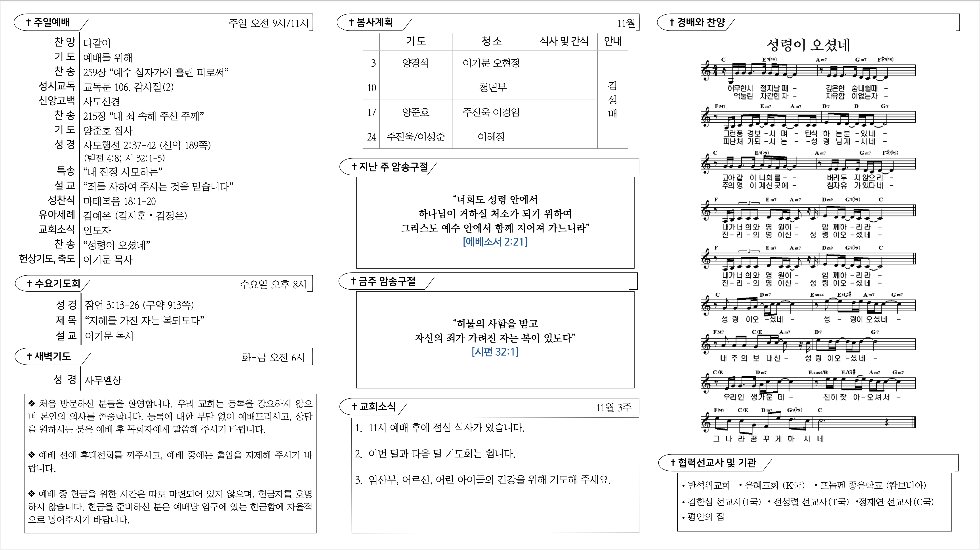Select the hymn line '259장 "예수 십자가에 흘린 피로써"'
The image size is (980, 550).
(156, 72)
